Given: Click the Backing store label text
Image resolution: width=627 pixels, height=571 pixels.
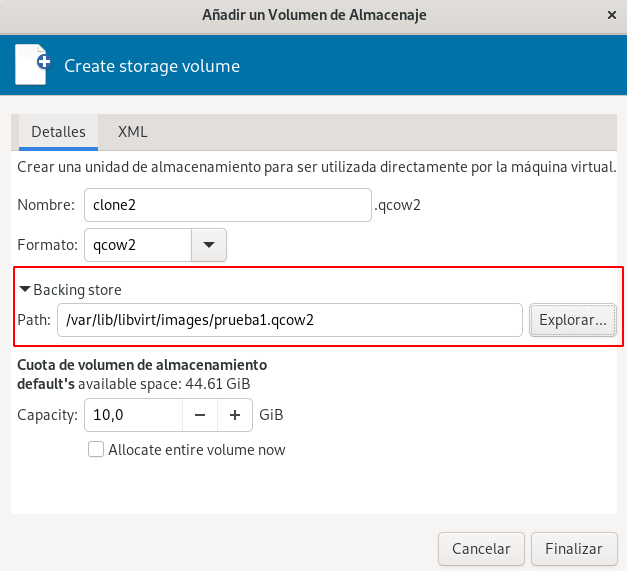Looking at the screenshot, I should (x=77, y=290).
